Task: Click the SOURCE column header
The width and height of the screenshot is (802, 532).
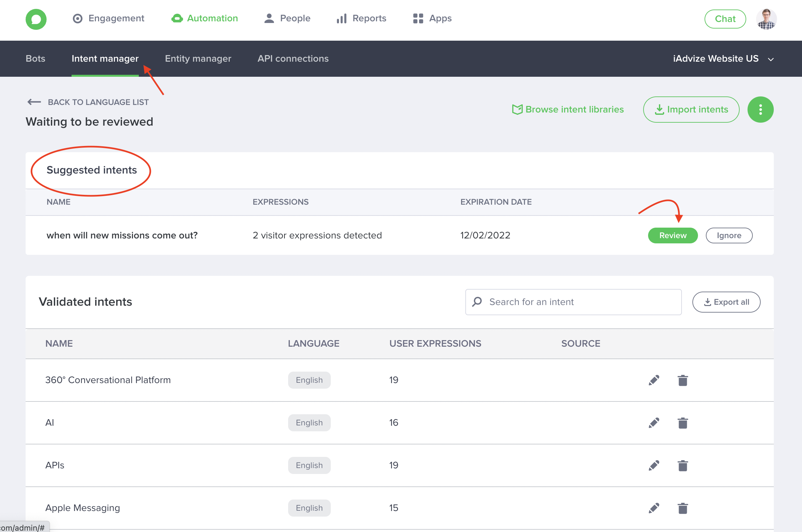Action: click(580, 343)
